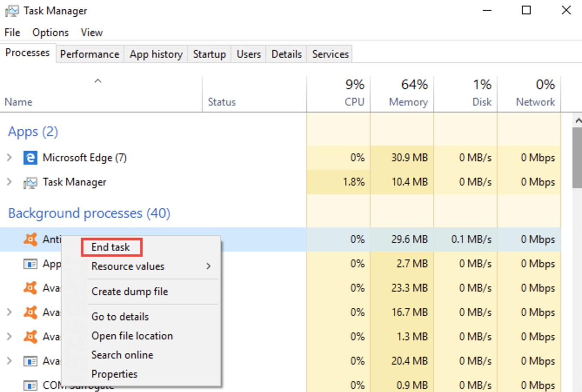The image size is (582, 392).
Task: Click the Task Manager title bar icon
Action: [12, 11]
